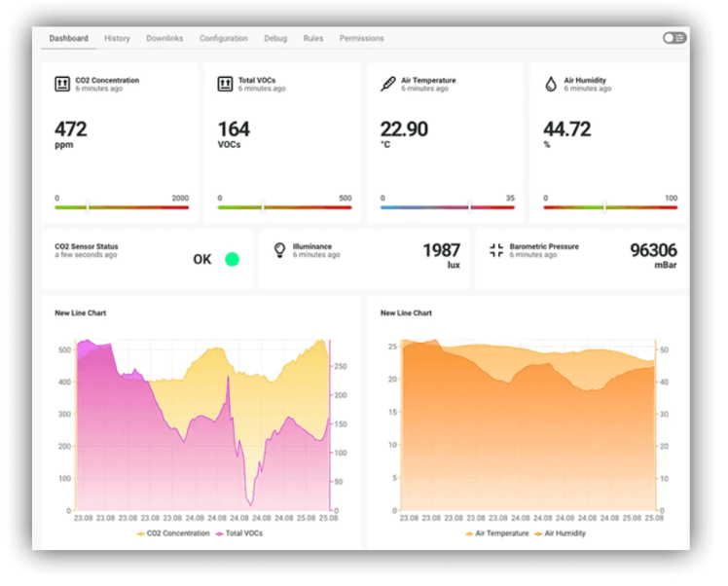Toggle Total VOCs legend entry
728x586 pixels.
click(239, 533)
